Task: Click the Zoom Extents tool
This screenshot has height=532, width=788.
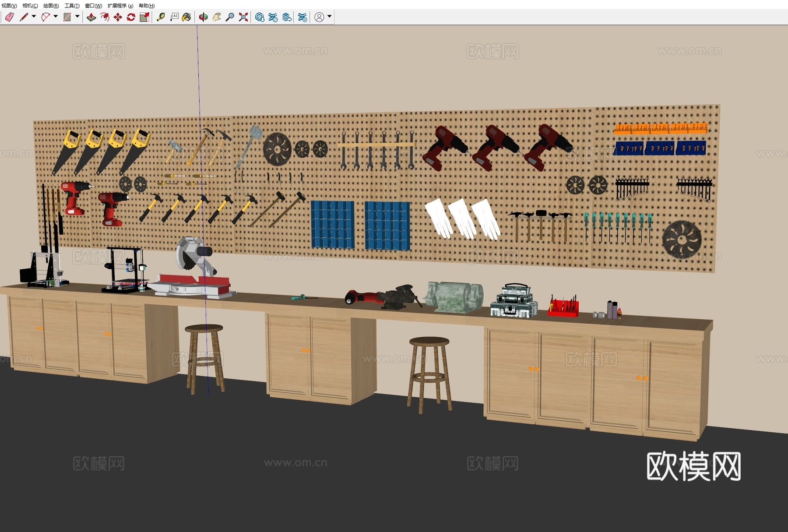Action: pyautogui.click(x=243, y=17)
